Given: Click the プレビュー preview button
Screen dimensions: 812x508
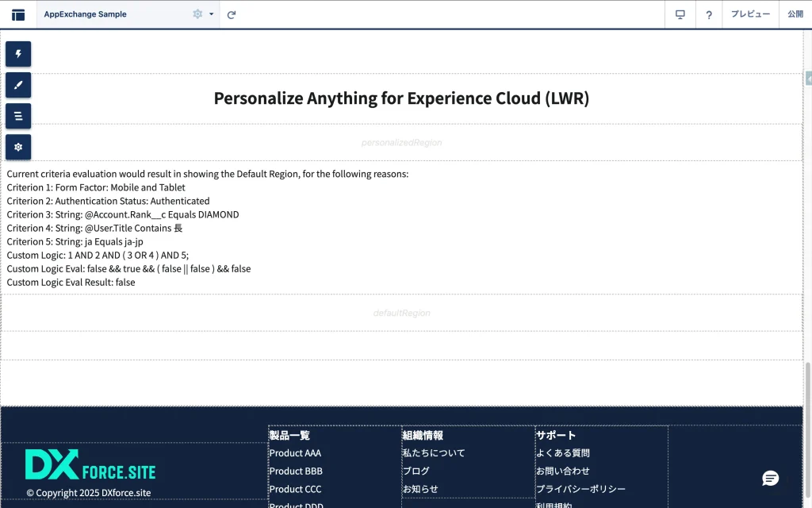Looking at the screenshot, I should click(x=750, y=14).
